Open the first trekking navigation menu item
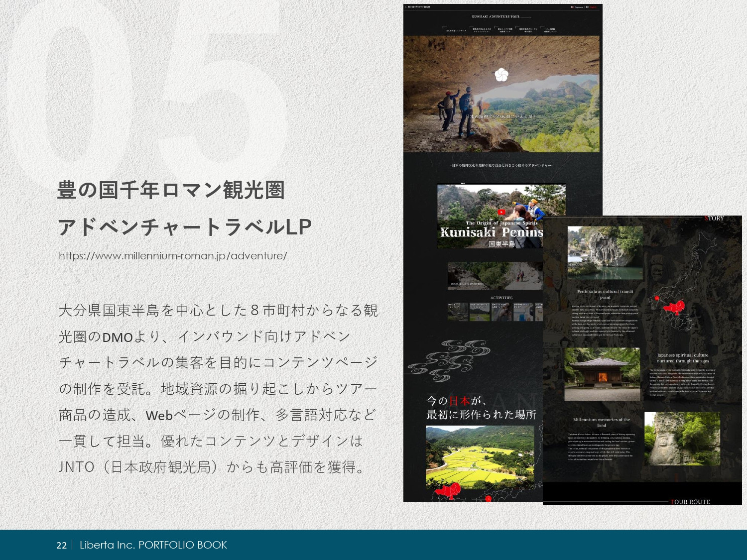Screen dimensions: 747x560 point(456,30)
